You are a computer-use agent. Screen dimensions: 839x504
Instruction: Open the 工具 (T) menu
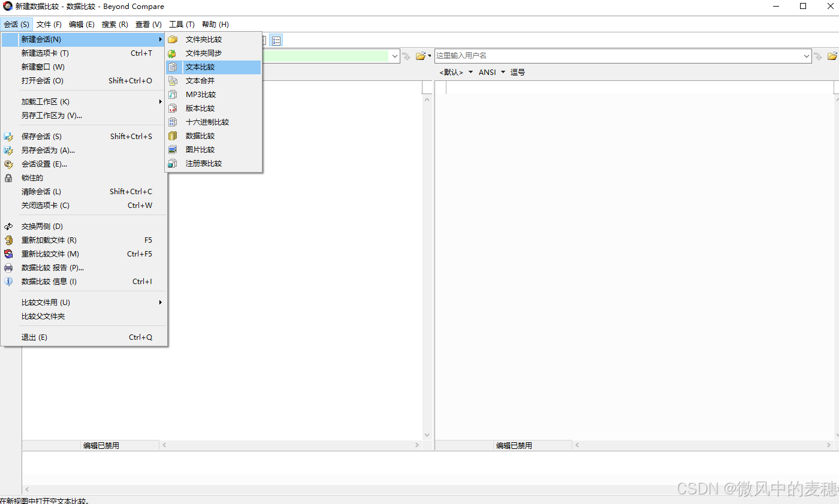click(182, 25)
